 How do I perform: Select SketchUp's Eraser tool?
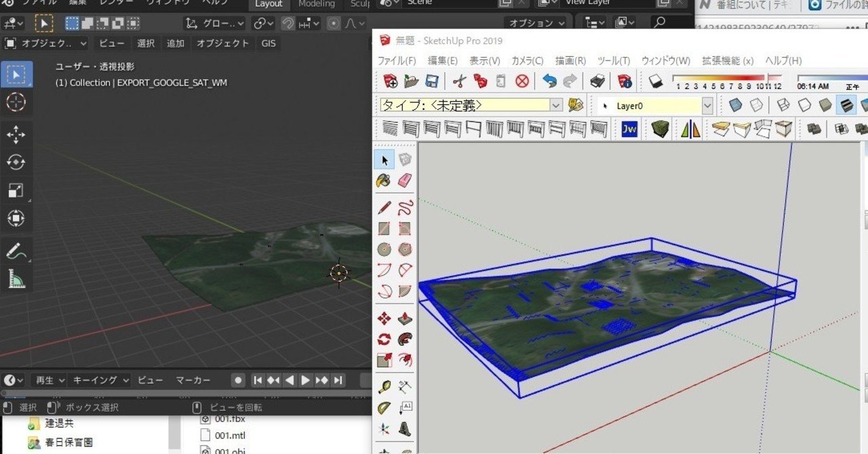[404, 180]
